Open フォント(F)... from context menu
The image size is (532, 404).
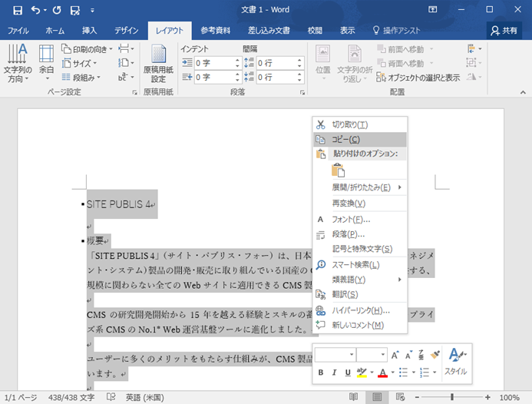click(x=359, y=220)
